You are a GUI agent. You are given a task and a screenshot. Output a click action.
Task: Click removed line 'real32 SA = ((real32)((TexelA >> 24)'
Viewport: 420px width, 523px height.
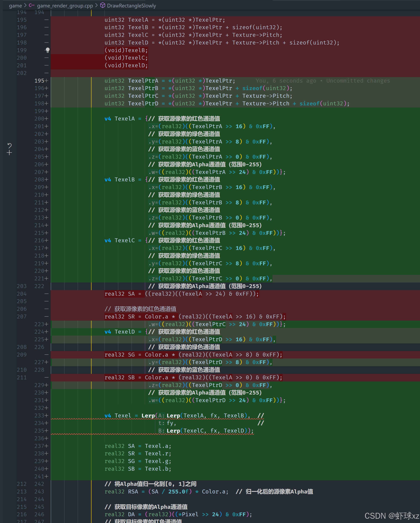pos(182,294)
